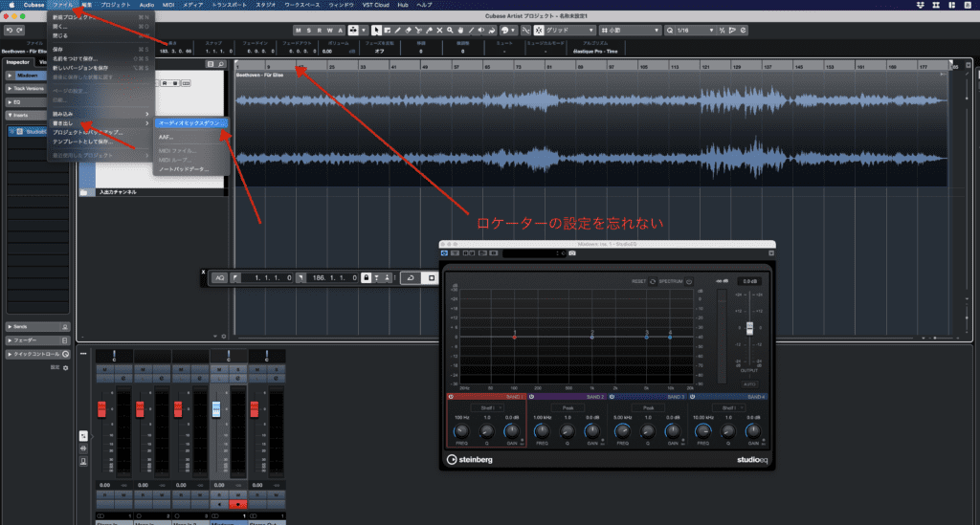980x525 pixels.
Task: Click the StudioEQ Reset circular arrow icon
Action: tap(653, 281)
